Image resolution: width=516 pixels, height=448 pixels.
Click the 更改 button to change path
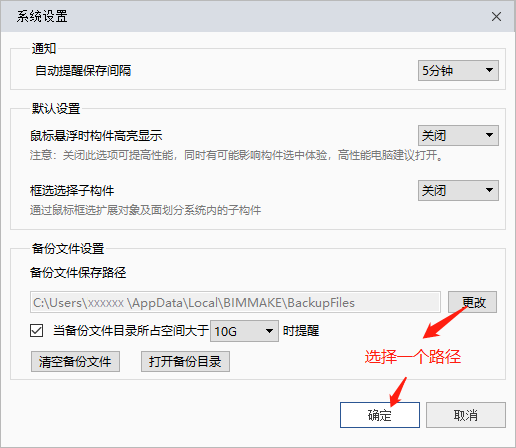472,302
